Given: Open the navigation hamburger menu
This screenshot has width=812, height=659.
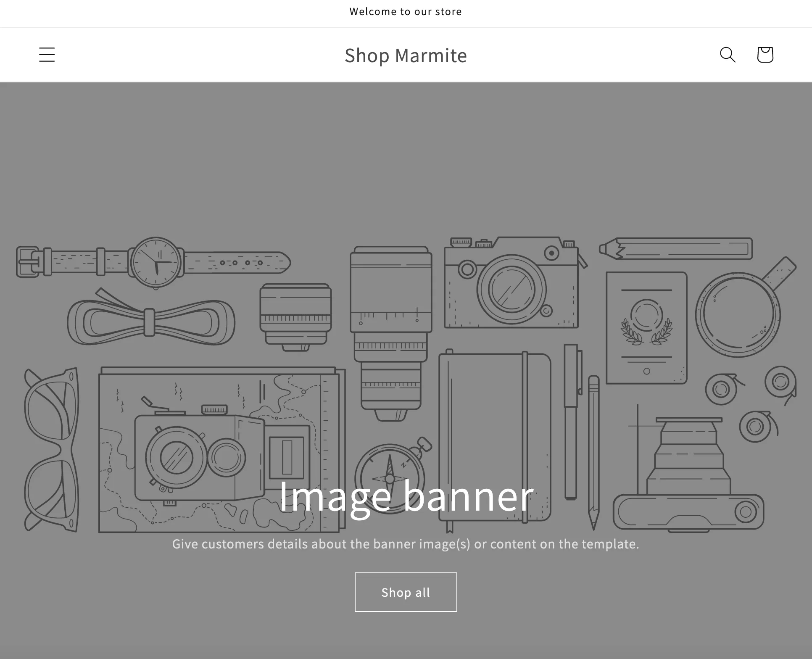Looking at the screenshot, I should [47, 54].
